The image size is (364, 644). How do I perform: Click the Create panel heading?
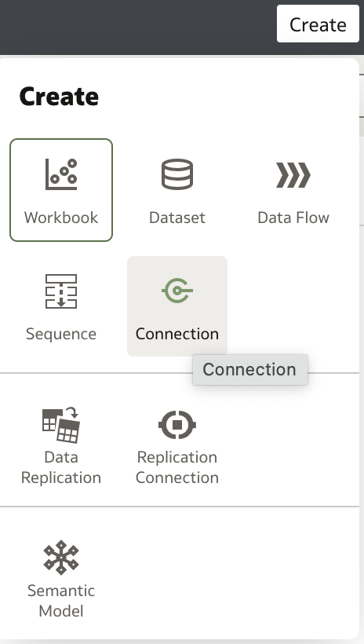59,97
